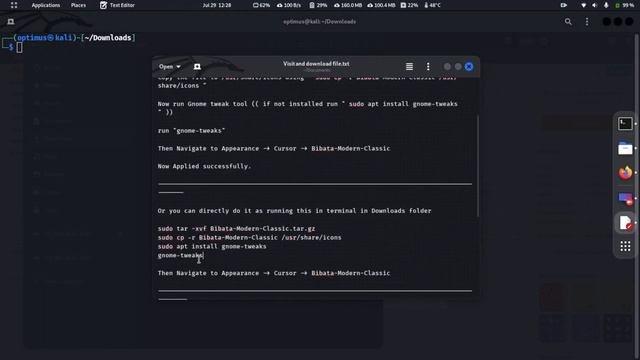The width and height of the screenshot is (640, 360).
Task: Open the Files app in dock
Action: click(x=625, y=149)
